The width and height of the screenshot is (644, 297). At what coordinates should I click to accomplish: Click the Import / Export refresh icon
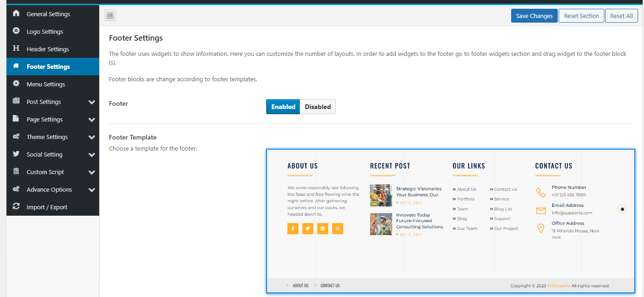click(16, 206)
